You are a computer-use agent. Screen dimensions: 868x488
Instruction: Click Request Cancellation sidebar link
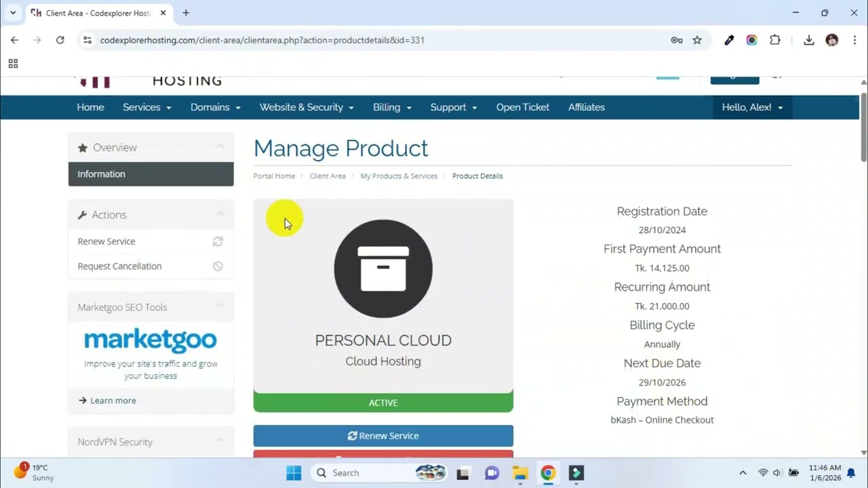[x=119, y=266]
